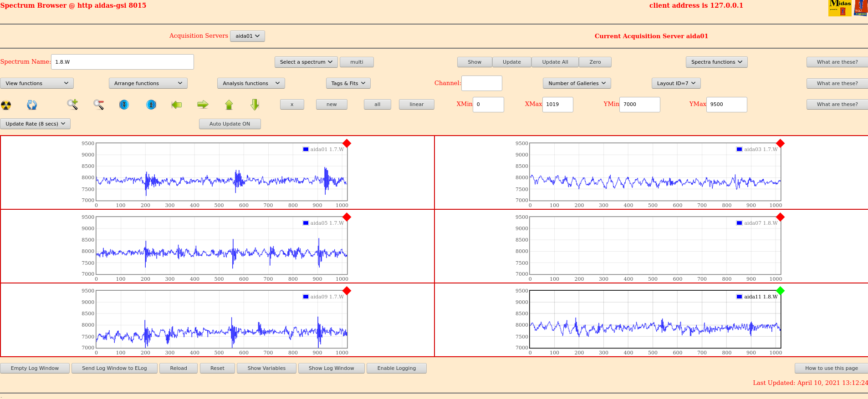Click the Spectrum Name input field

[122, 62]
